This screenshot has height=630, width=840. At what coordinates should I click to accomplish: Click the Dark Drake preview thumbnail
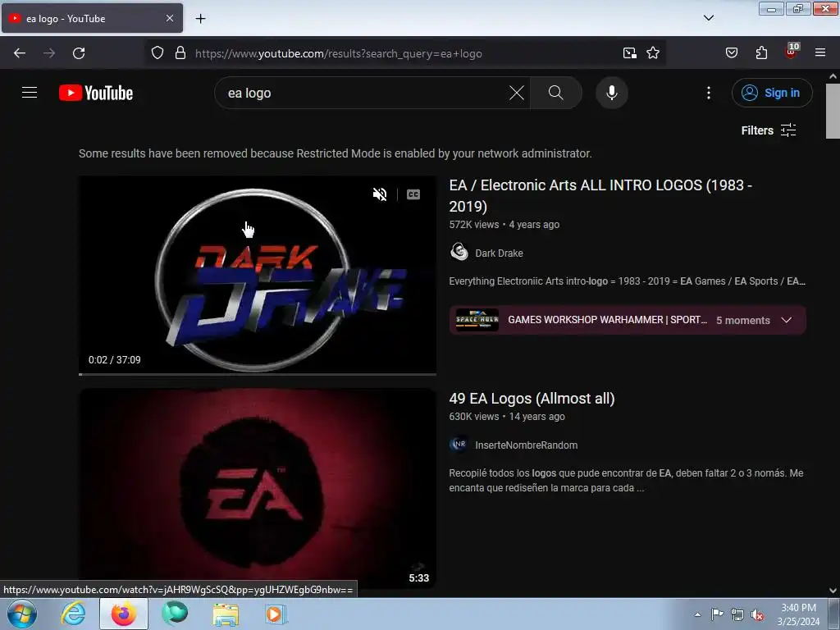coord(257,274)
